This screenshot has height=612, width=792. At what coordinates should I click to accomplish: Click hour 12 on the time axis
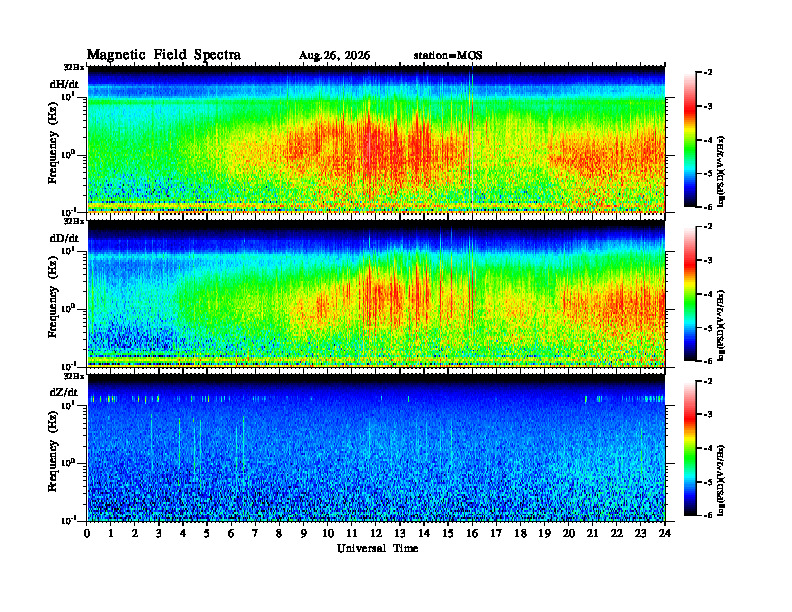[x=376, y=533]
